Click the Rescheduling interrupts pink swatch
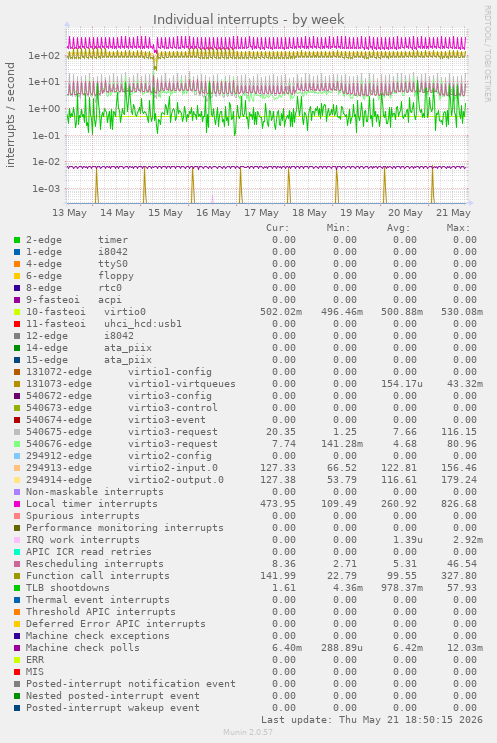Image resolution: width=497 pixels, height=743 pixels. point(17,564)
